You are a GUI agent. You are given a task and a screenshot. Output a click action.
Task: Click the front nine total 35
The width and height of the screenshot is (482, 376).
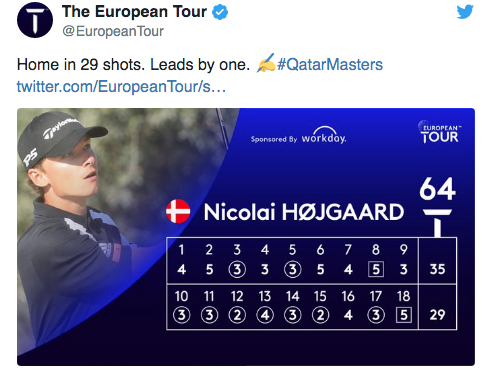[437, 269]
